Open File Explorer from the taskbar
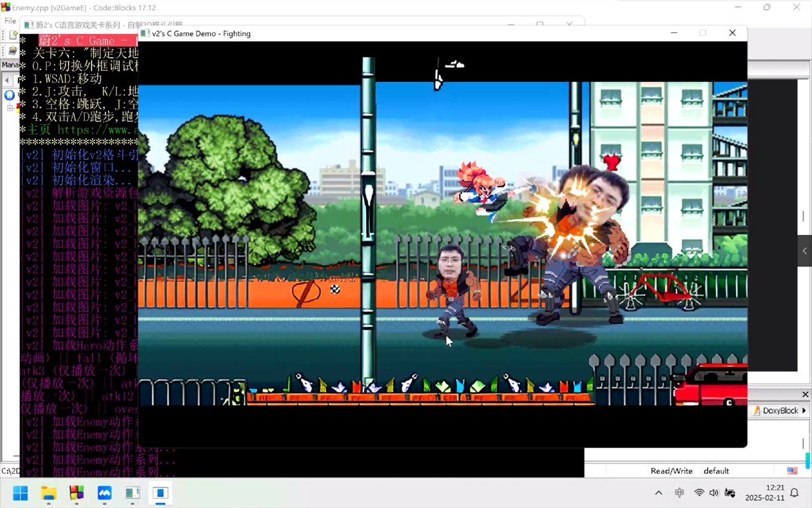 pyautogui.click(x=49, y=493)
